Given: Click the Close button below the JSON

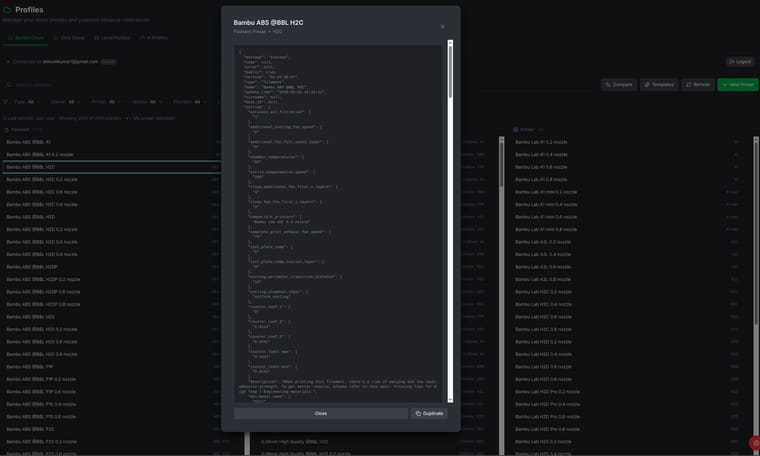Looking at the screenshot, I should (x=321, y=413).
